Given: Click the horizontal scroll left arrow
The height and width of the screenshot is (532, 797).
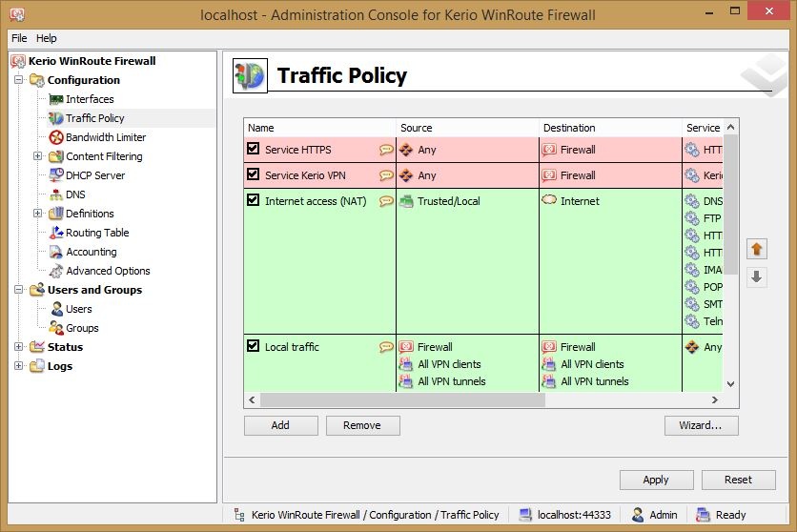Looking at the screenshot, I should [x=252, y=399].
